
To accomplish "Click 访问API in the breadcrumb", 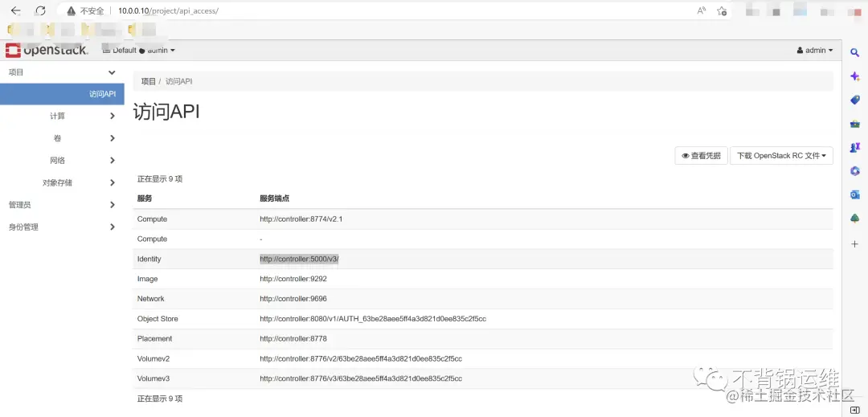I will click(x=178, y=81).
